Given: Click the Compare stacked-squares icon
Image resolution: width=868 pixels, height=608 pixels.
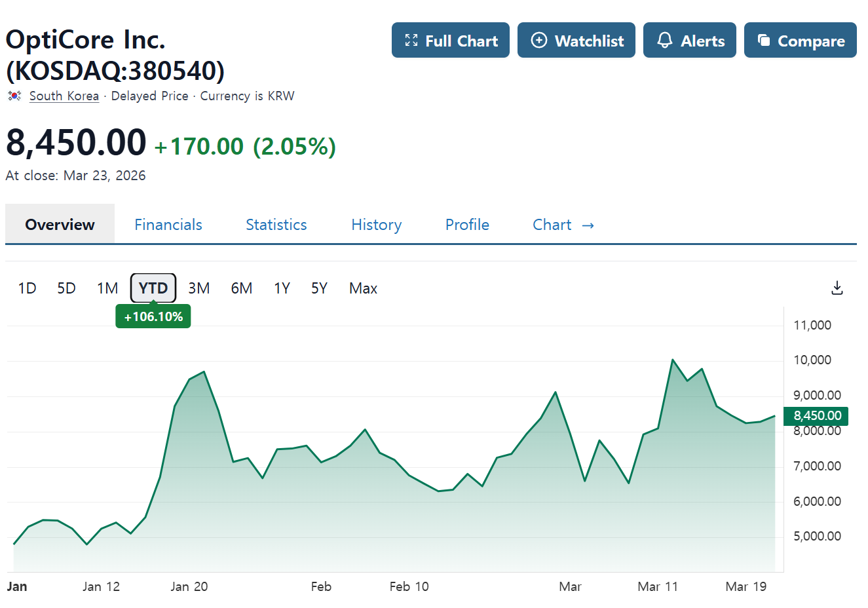Looking at the screenshot, I should (764, 40).
